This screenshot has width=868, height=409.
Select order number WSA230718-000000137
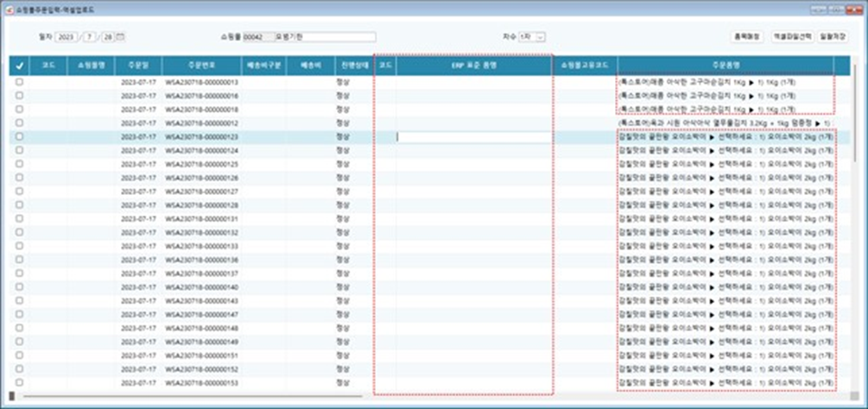click(201, 274)
